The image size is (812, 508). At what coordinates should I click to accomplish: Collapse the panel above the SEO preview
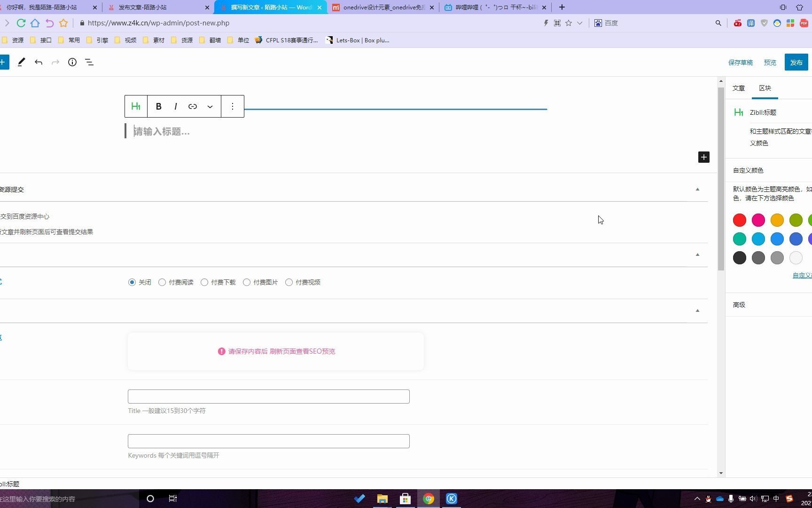pyautogui.click(x=697, y=311)
